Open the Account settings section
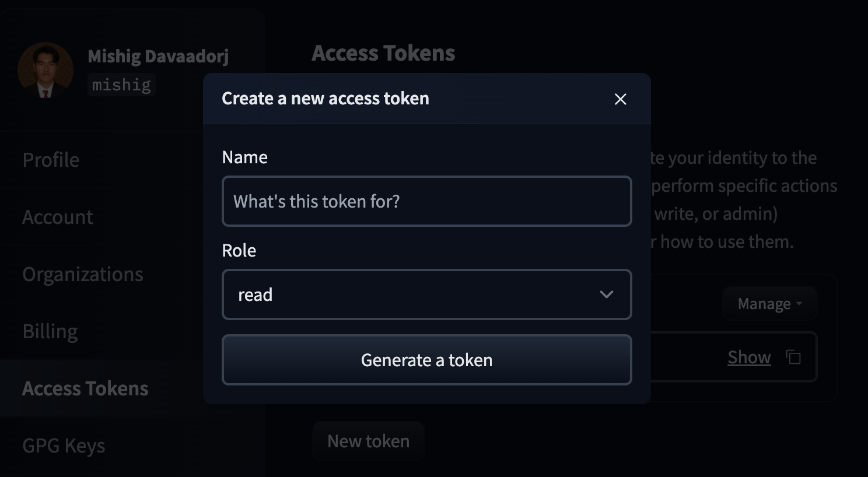This screenshot has height=477, width=868. point(58,217)
